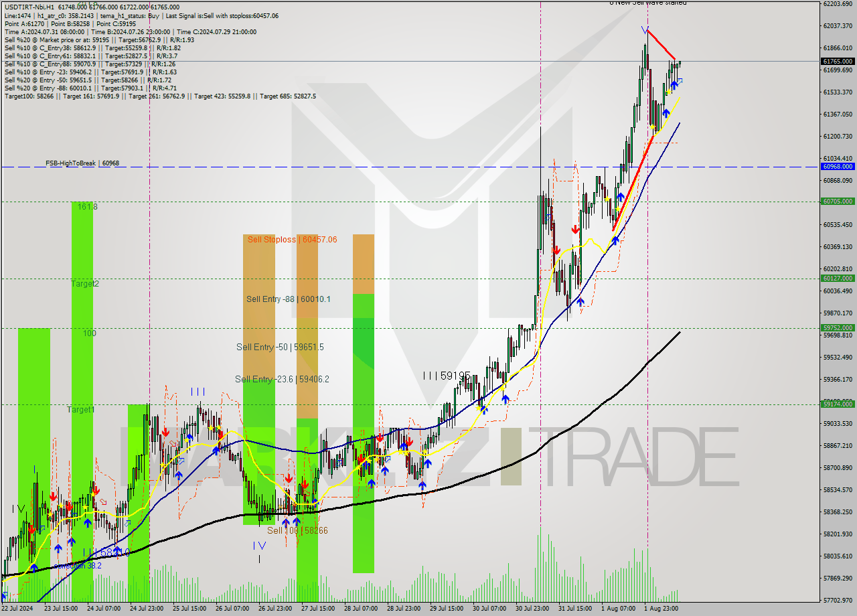Select the 61200.780 axis price
This screenshot has width=857, height=616.
[838, 136]
